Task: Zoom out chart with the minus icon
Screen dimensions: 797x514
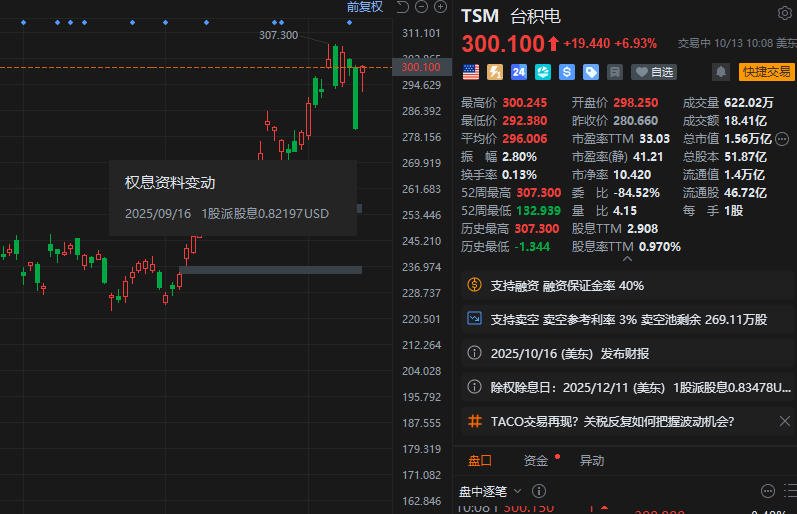Action: pyautogui.click(x=421, y=7)
